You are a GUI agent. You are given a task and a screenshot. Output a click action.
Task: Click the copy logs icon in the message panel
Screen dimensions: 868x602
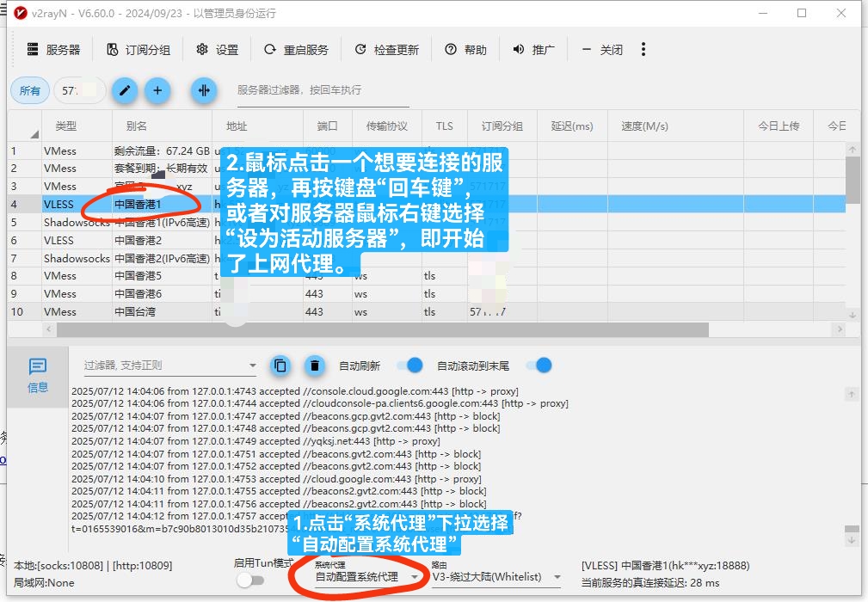pyautogui.click(x=280, y=365)
